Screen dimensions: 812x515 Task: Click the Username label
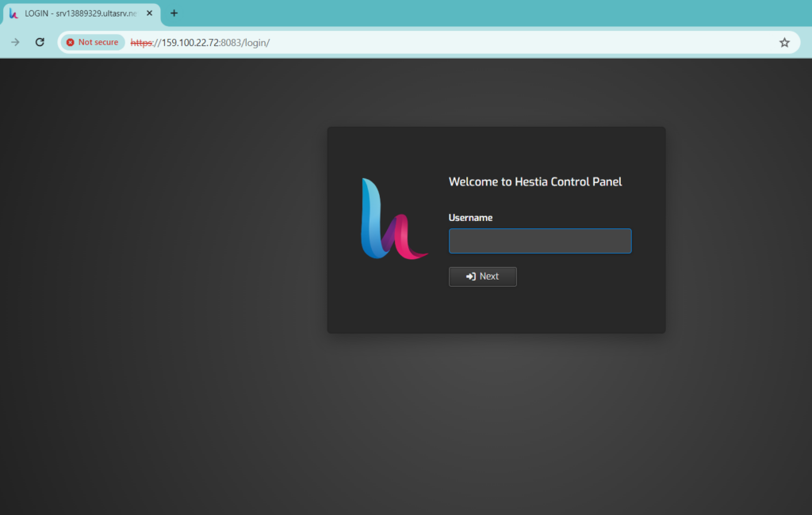(x=470, y=218)
